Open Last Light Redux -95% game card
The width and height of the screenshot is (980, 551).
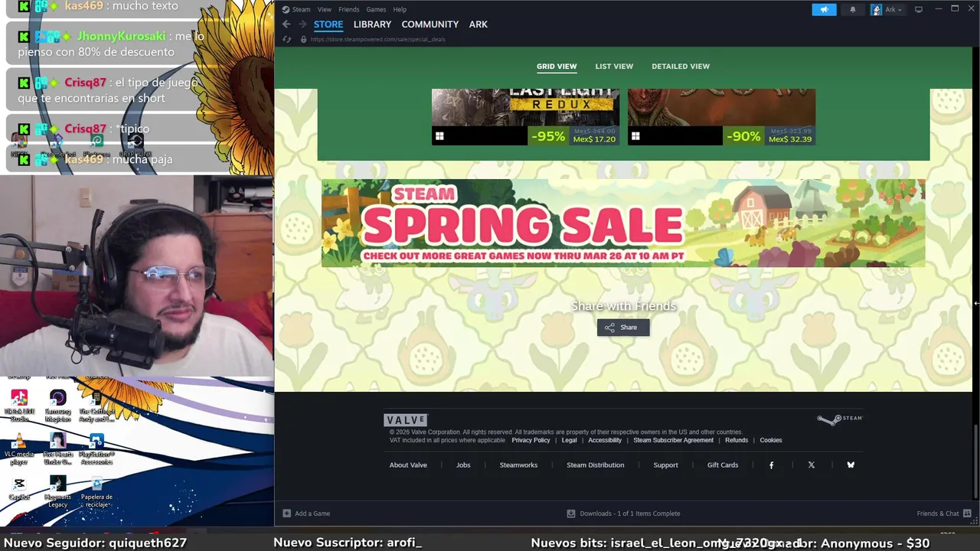click(525, 116)
